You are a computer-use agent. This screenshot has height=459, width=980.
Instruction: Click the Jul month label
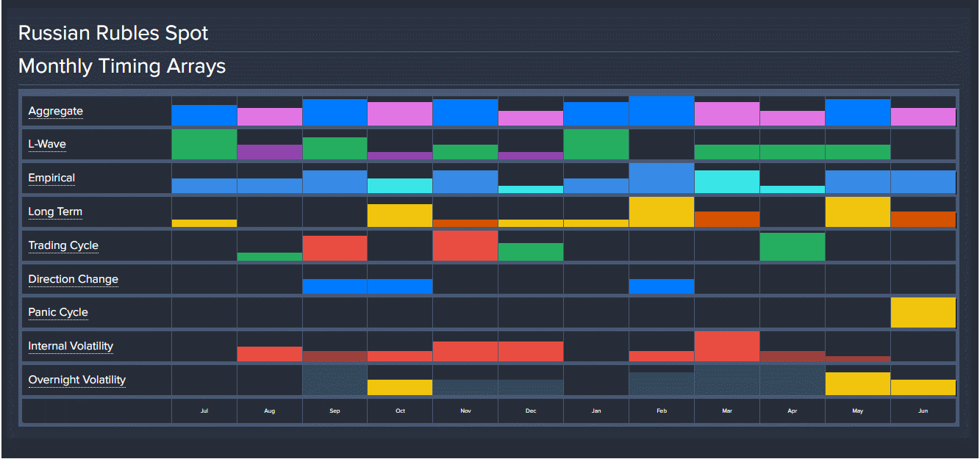pyautogui.click(x=204, y=411)
